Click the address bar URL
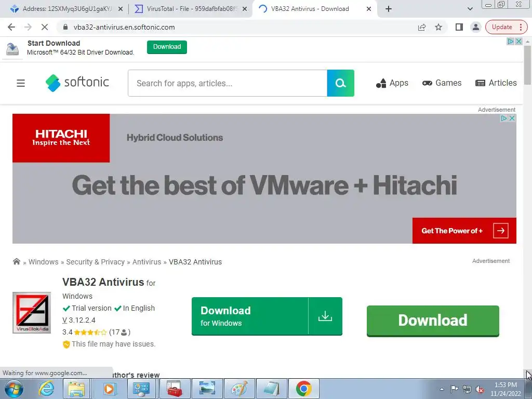532x399 pixels. (124, 27)
